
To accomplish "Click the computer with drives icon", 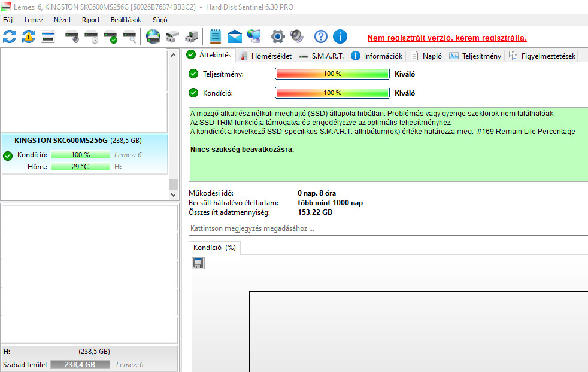I will [192, 36].
